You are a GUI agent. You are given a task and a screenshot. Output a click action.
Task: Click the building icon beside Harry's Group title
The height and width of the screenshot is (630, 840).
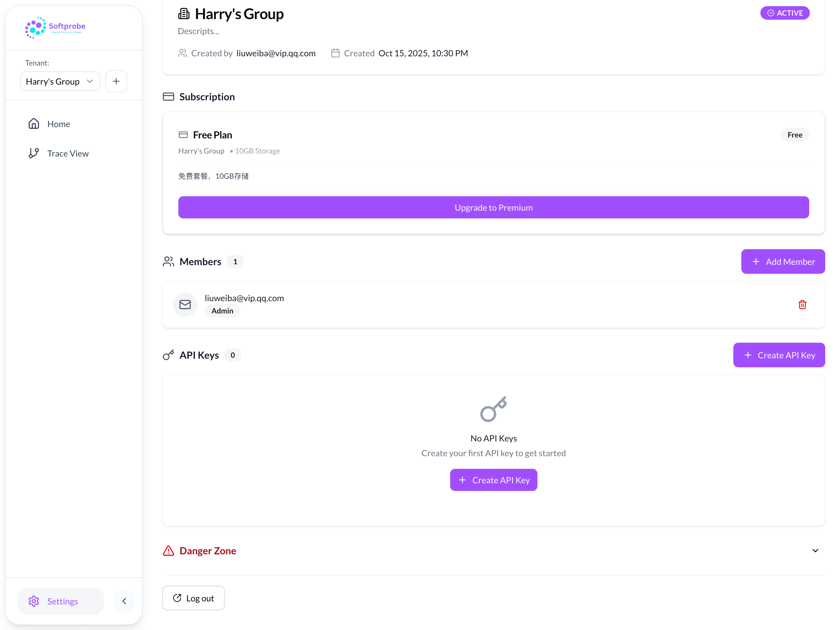pos(184,14)
